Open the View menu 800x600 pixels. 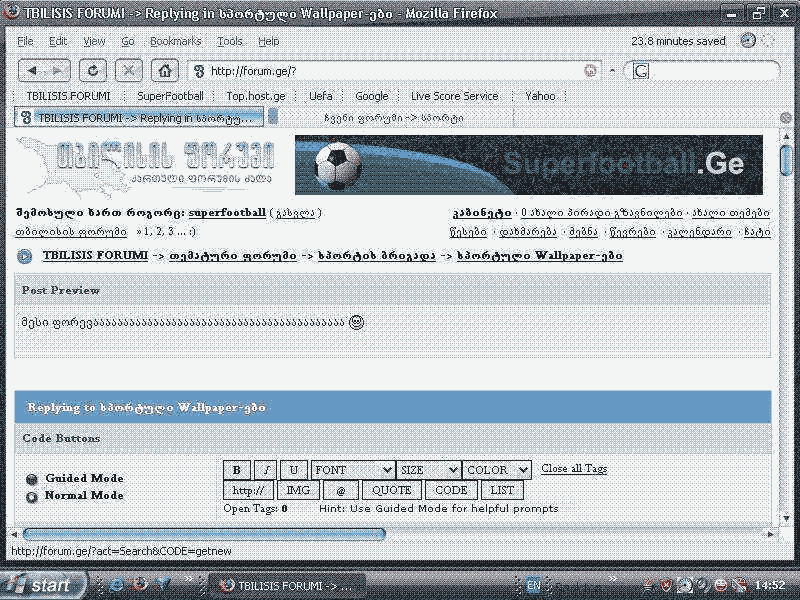(x=94, y=41)
